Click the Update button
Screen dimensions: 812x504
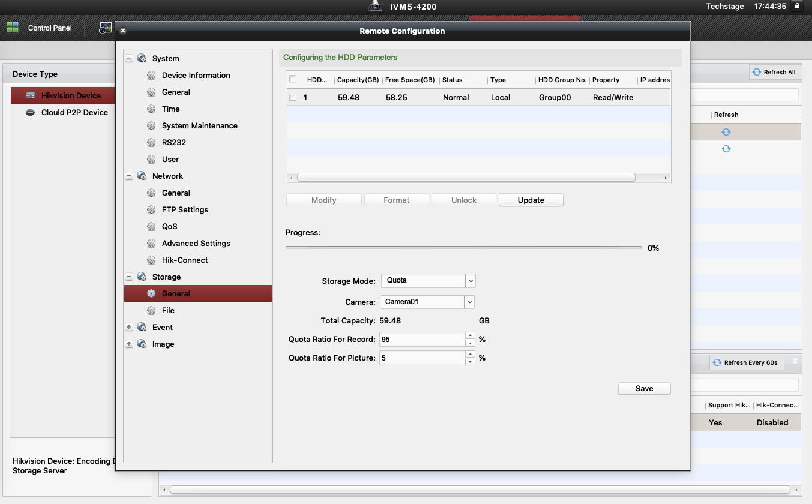(531, 200)
